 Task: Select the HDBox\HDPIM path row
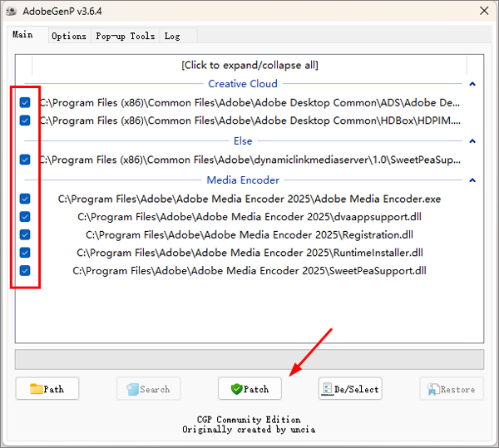coord(249,121)
